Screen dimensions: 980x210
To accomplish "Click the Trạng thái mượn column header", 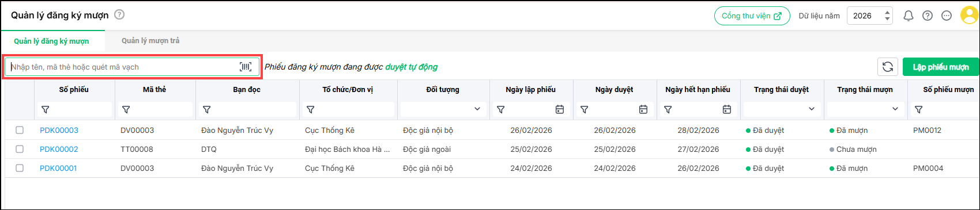I will click(x=865, y=89).
